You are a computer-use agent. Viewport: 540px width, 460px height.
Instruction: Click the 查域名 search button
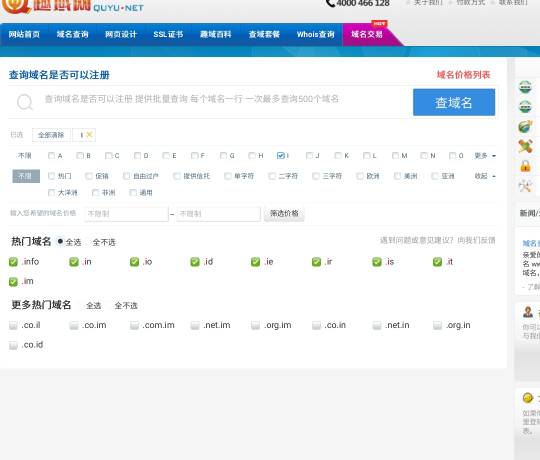(454, 102)
